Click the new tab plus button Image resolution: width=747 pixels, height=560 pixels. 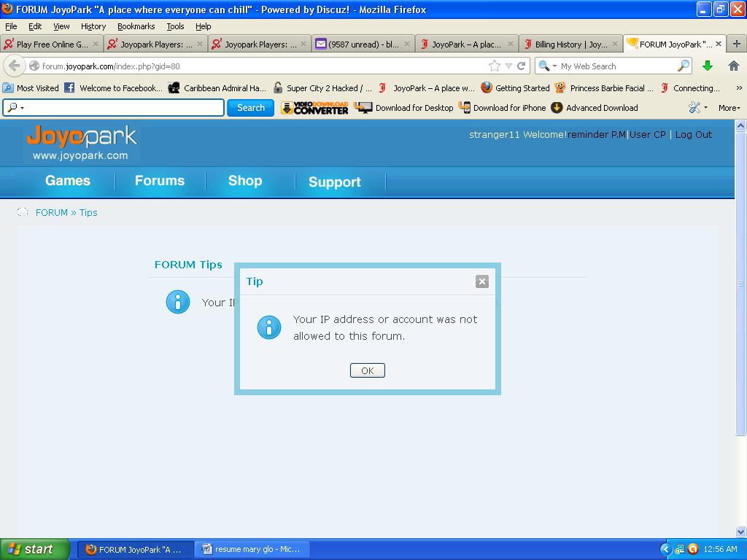(736, 44)
